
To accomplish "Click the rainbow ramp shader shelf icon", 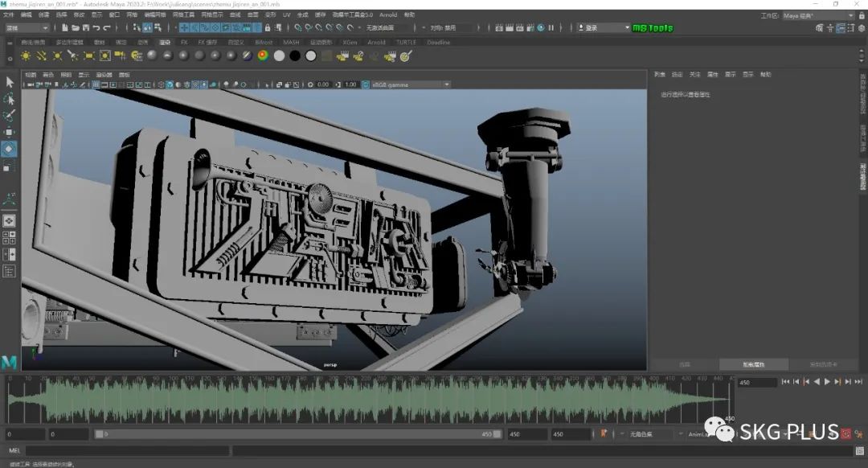I will [x=264, y=55].
